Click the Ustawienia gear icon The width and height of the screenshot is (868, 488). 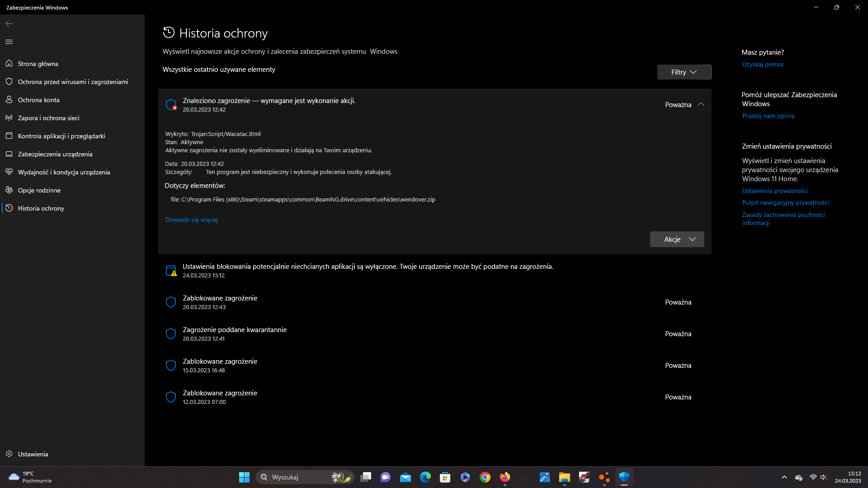tap(9, 454)
